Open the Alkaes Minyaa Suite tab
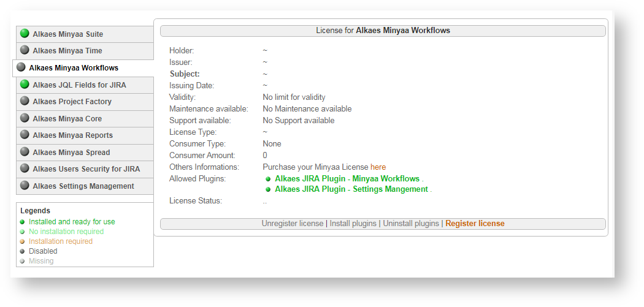 pyautogui.click(x=85, y=34)
